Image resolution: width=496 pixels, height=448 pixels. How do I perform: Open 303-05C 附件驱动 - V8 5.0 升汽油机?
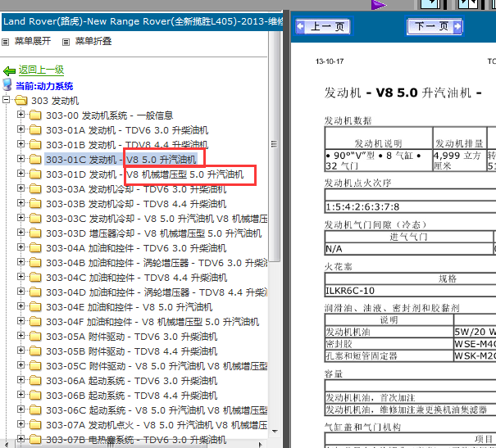(x=157, y=366)
